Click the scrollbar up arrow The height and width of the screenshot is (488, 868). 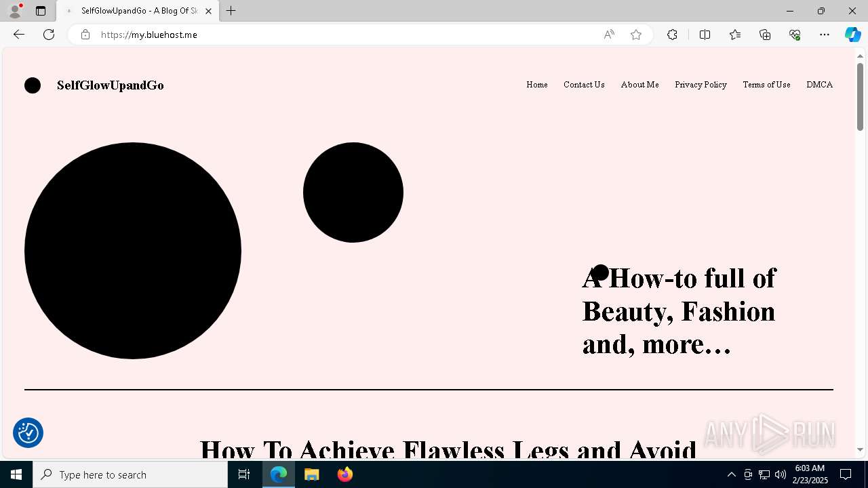[860, 56]
